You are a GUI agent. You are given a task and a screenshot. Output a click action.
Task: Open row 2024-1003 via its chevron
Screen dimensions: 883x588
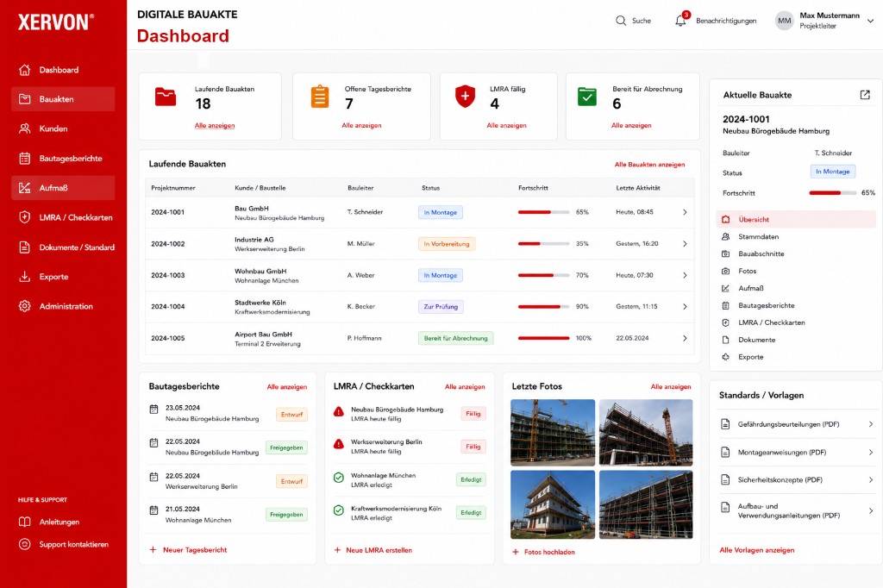[685, 275]
